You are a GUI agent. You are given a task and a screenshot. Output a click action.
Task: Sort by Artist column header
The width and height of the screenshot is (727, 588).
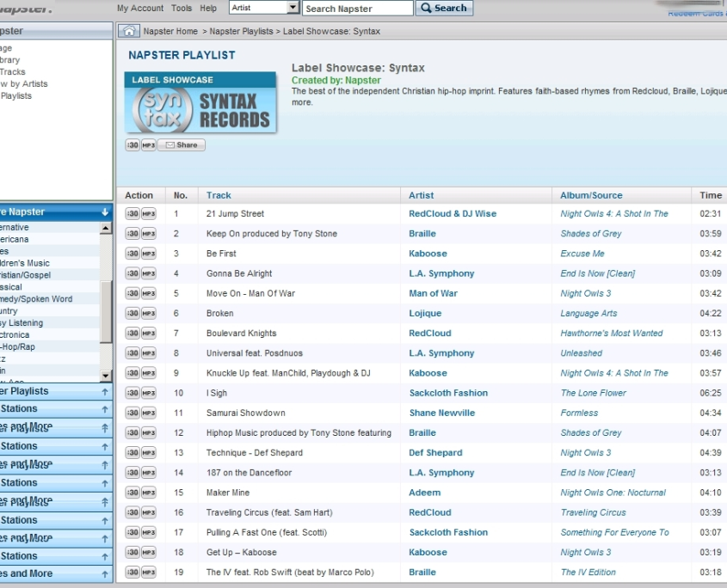(x=421, y=195)
